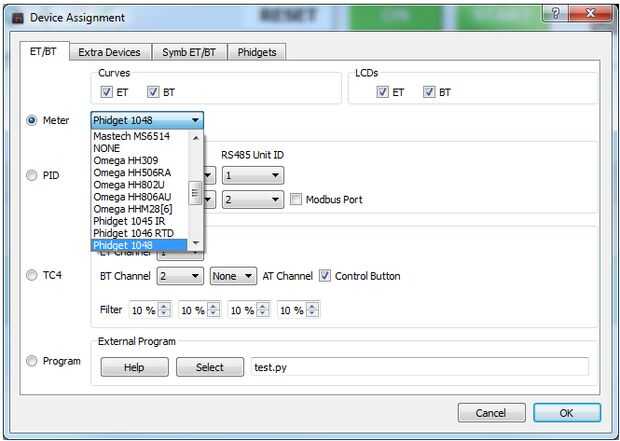The image size is (620, 441).
Task: Select Omega HH806AU in the list
Action: point(140,197)
